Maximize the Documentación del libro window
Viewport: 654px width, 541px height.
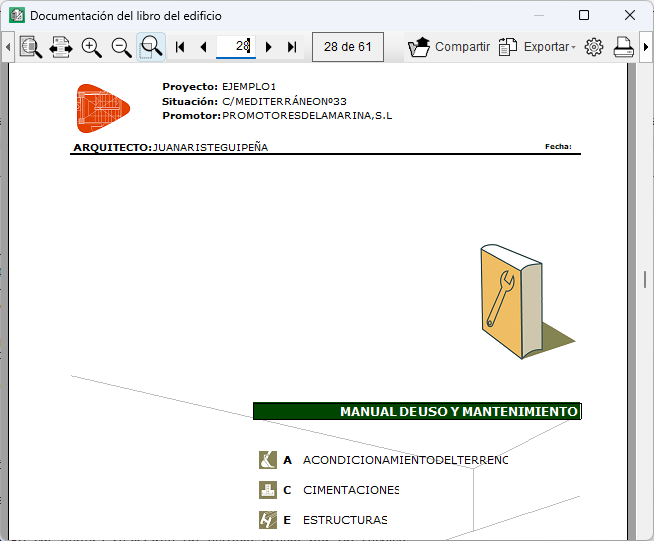pos(584,15)
